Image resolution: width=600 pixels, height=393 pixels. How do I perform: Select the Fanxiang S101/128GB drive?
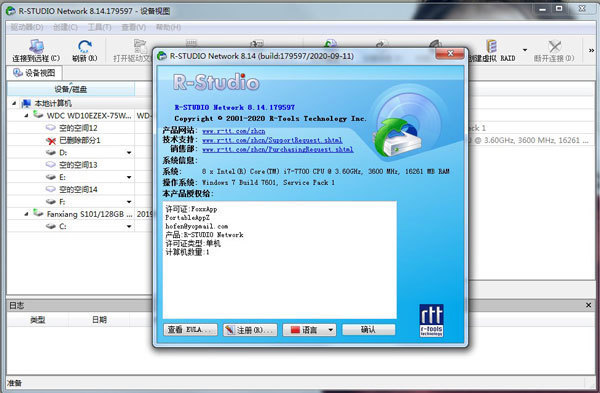pos(89,214)
